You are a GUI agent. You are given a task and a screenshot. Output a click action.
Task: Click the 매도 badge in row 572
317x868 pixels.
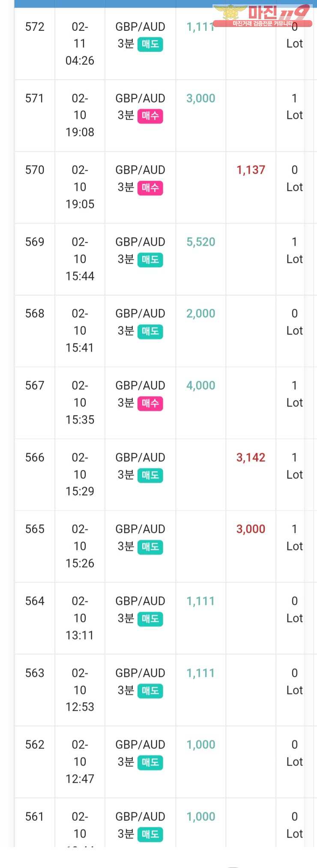pyautogui.click(x=150, y=44)
